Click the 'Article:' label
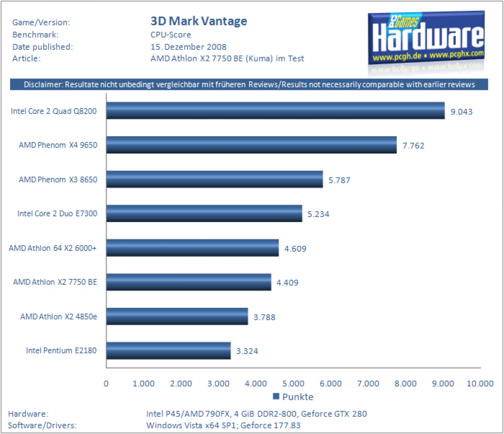504x434 pixels. 26,58
